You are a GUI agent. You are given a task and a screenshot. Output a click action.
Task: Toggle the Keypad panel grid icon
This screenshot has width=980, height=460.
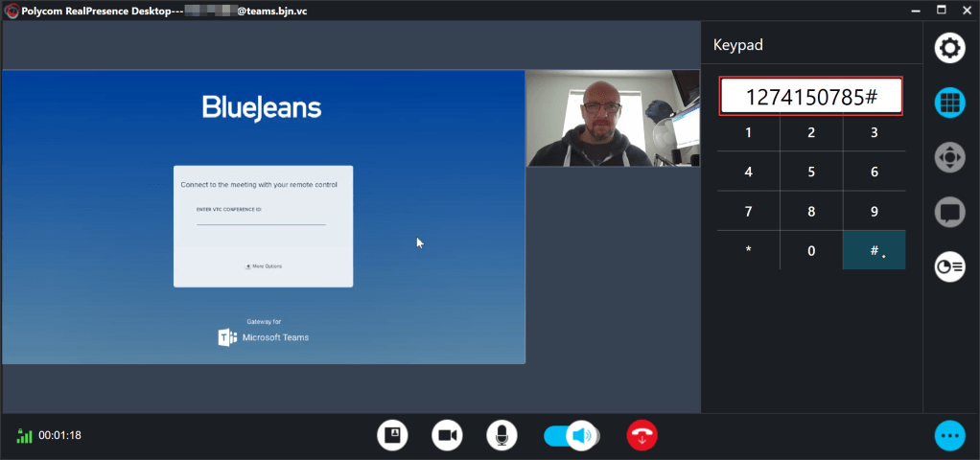(949, 103)
